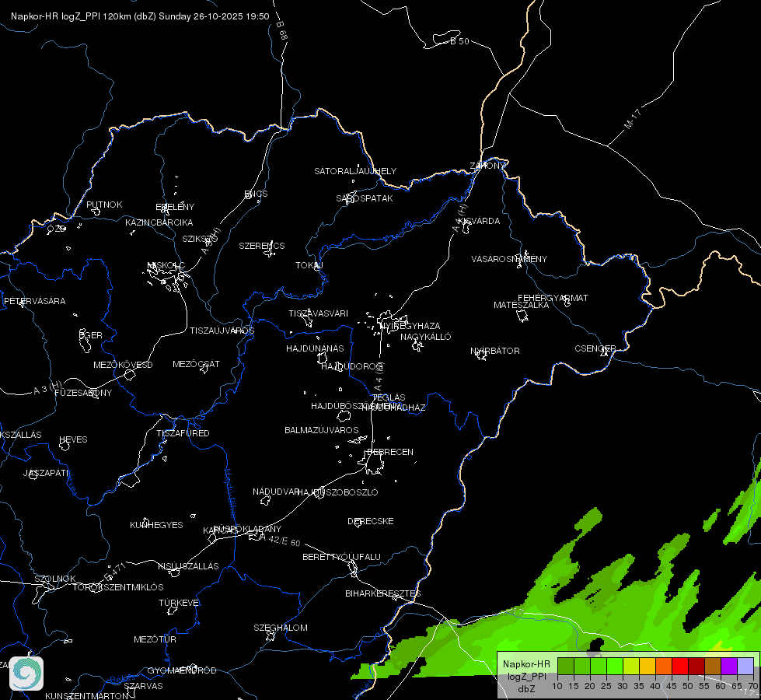Click the KUNSZENTMÁRTON city label

pyautogui.click(x=87, y=695)
